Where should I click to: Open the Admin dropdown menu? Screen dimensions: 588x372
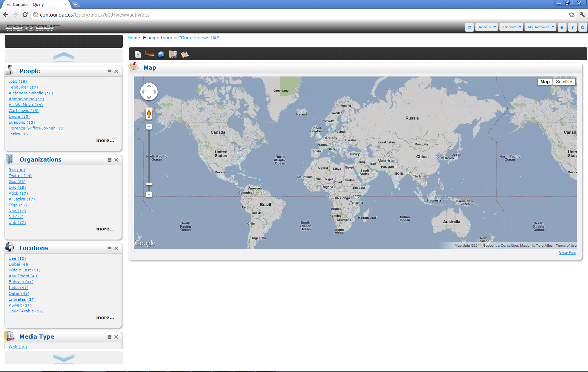[x=487, y=27]
